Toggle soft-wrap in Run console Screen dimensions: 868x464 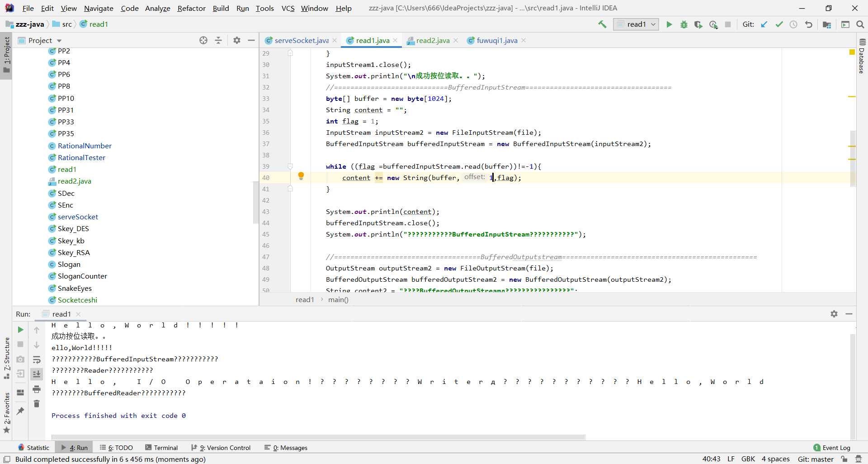tap(37, 360)
